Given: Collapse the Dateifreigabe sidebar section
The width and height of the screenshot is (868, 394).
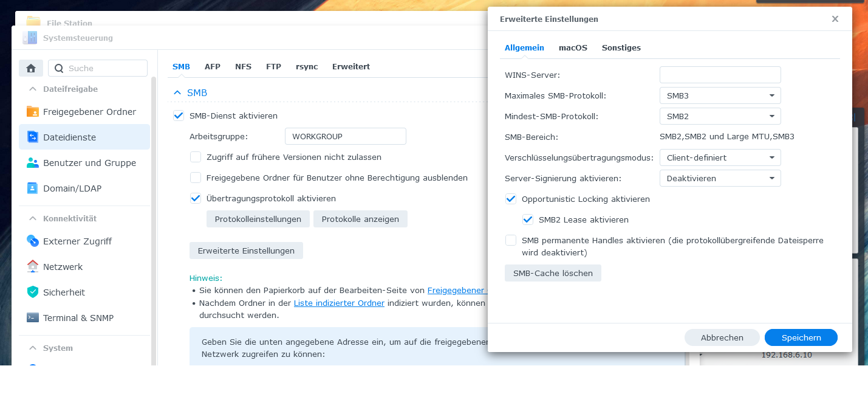Looking at the screenshot, I should tap(32, 89).
